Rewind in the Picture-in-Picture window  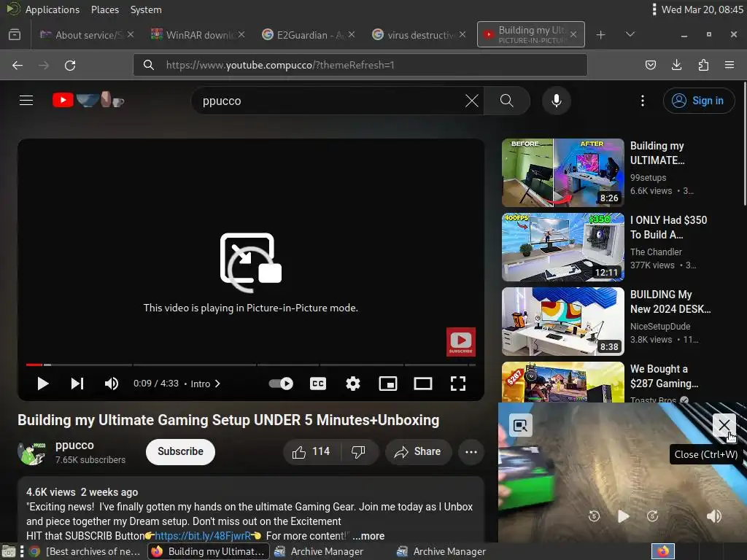pyautogui.click(x=594, y=516)
